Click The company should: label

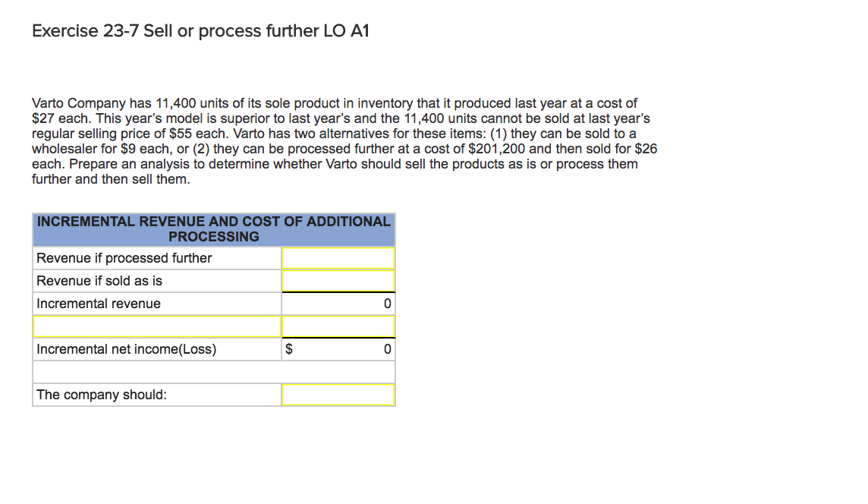click(x=102, y=395)
